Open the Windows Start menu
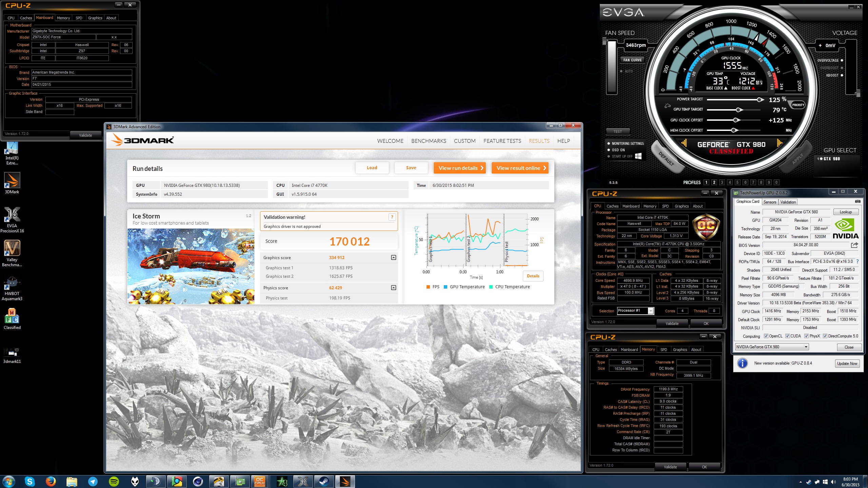 (9, 481)
